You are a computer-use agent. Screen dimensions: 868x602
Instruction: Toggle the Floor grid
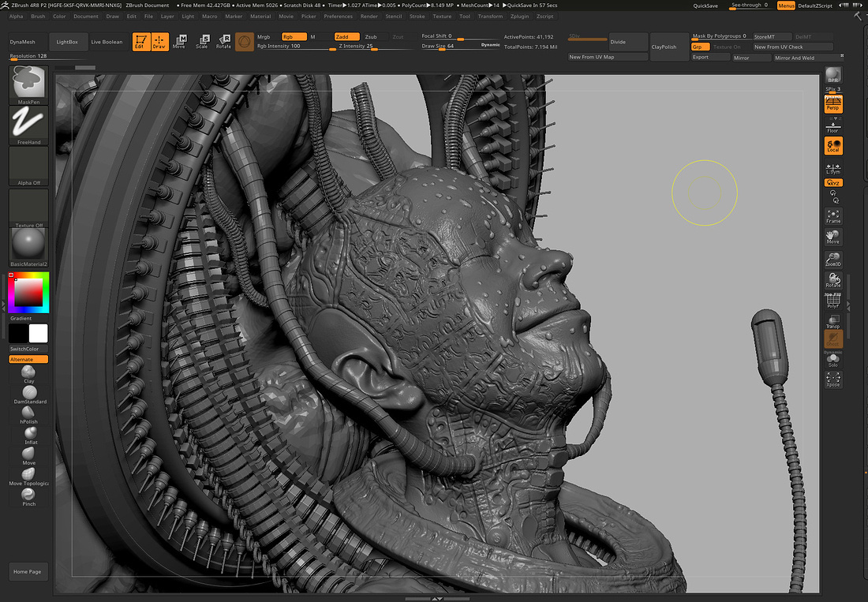click(x=833, y=125)
